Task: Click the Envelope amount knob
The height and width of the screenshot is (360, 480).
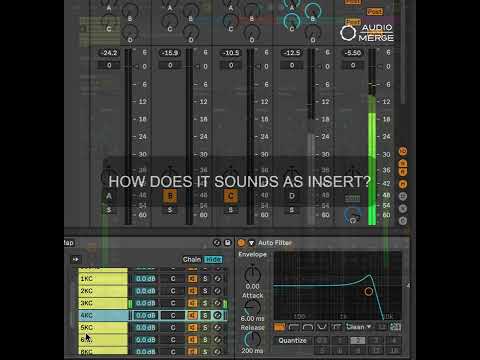Action: (252, 274)
